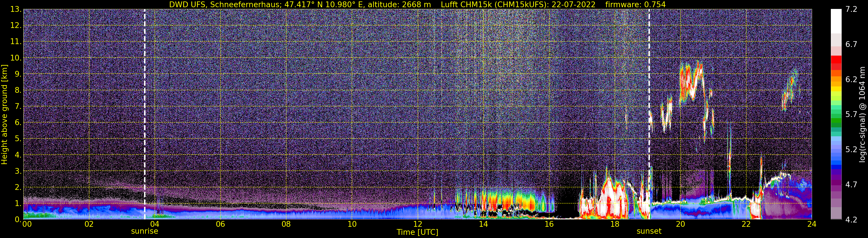The height and width of the screenshot is (238, 868).
Task: Click the colorbar tick value '6.2'
Action: point(852,80)
